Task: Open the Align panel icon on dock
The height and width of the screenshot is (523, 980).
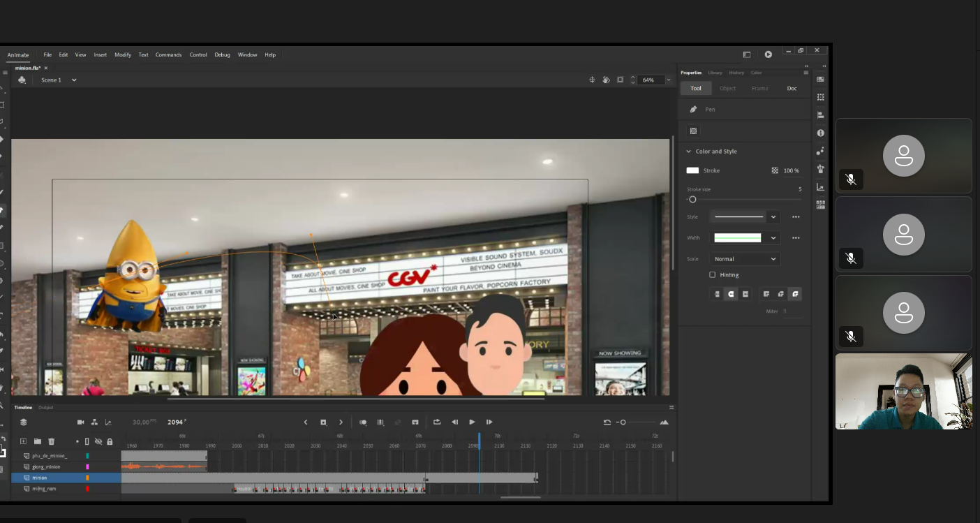Action: (x=820, y=115)
